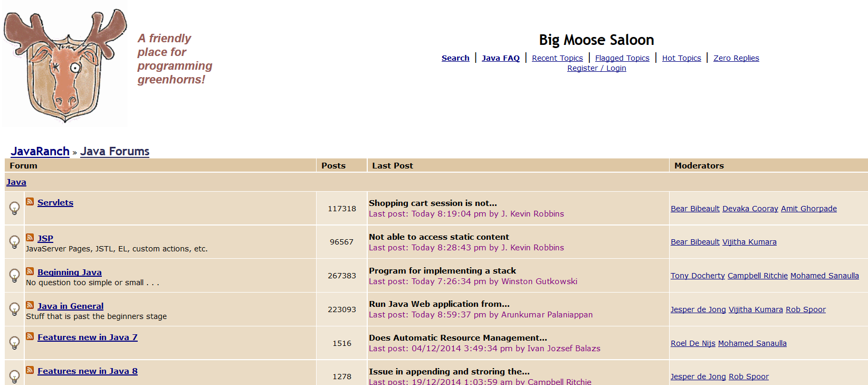Screen dimensions: 868x385
Task: Open moderator Roel De Nijs profile
Action: 693,343
